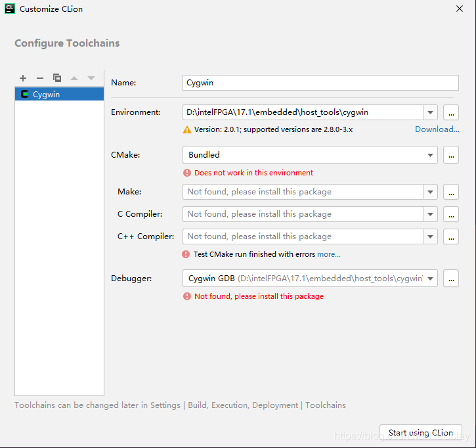
Task: Browse for C Compiler executable
Action: tap(451, 214)
